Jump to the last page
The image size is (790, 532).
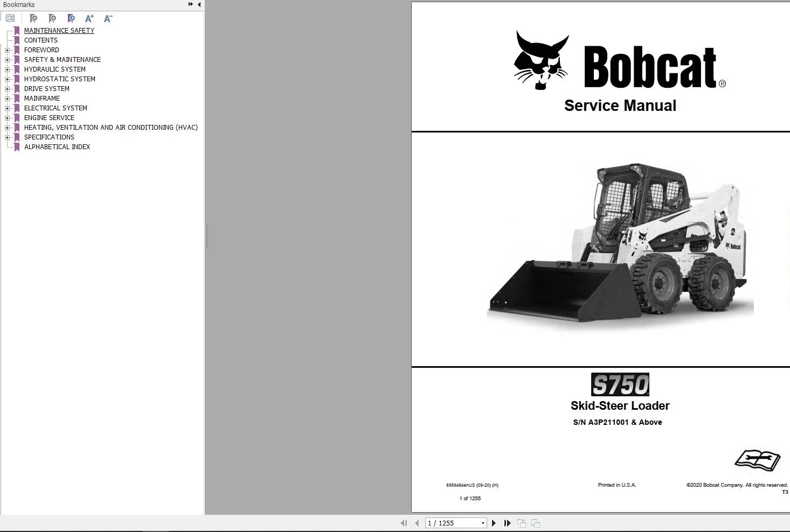coord(507,523)
